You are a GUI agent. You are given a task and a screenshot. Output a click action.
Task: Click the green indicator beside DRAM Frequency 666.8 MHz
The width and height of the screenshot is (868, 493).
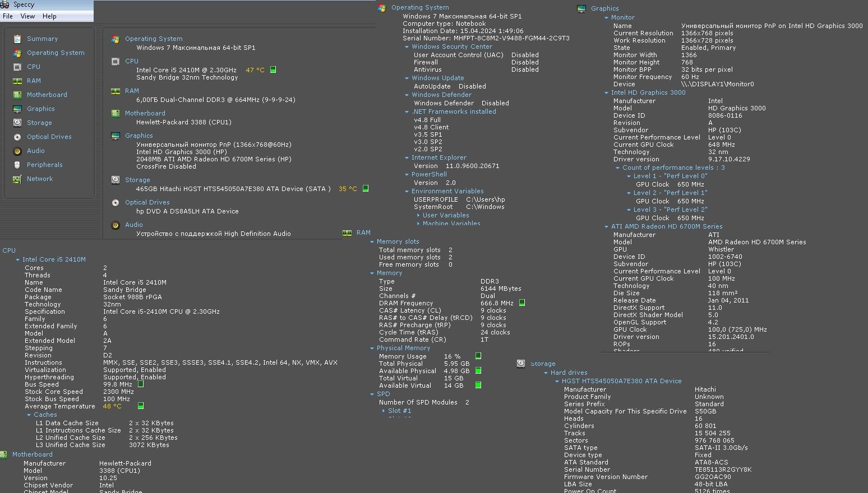point(522,303)
